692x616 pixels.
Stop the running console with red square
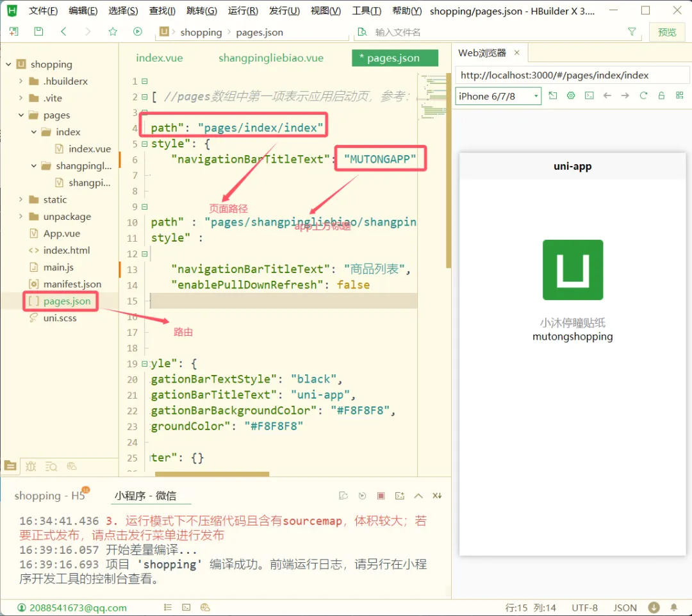point(381,496)
